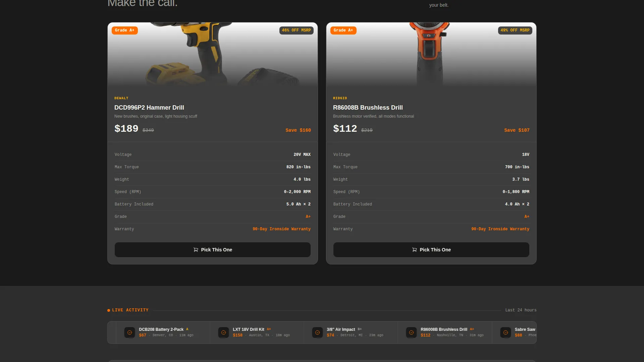
Task: Click the $67 price in live activity
Action: click(143, 335)
